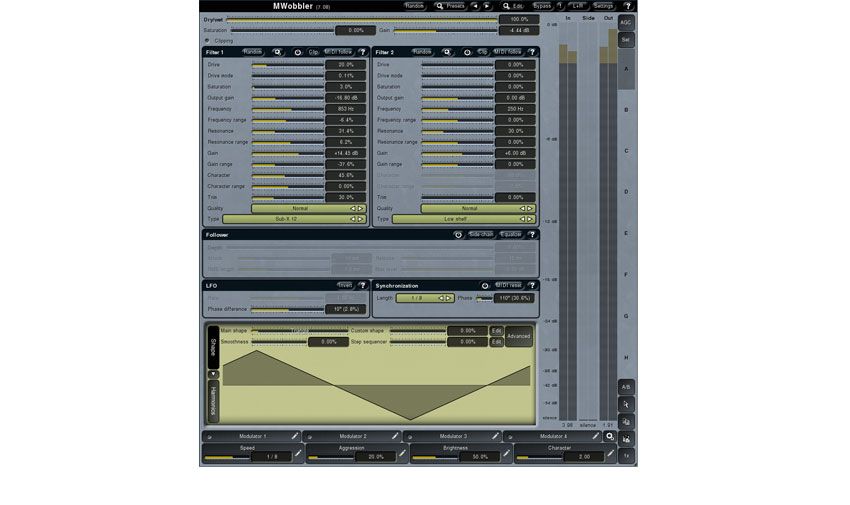This screenshot has height=505, width=850.
Task: Enable the Clipping option
Action: pyautogui.click(x=207, y=41)
